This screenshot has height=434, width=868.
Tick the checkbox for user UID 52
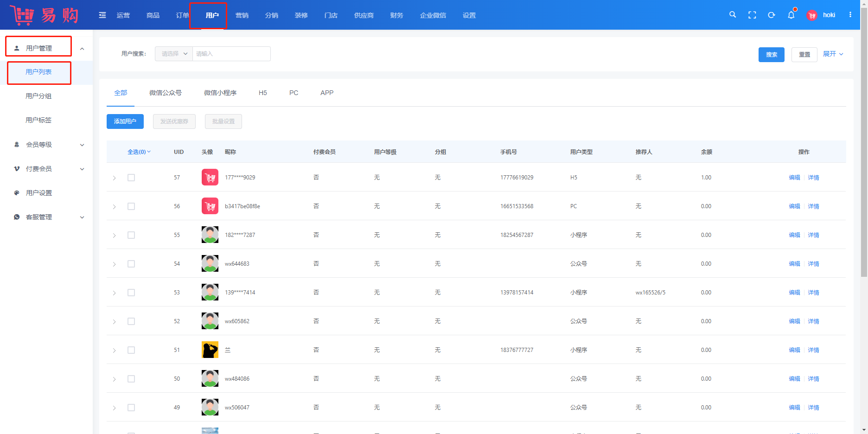(131, 321)
